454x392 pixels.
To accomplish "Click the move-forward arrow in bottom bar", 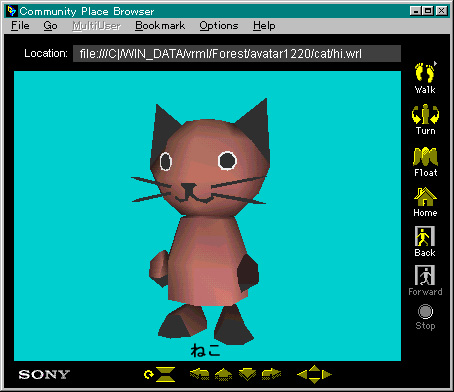I will click(x=223, y=374).
